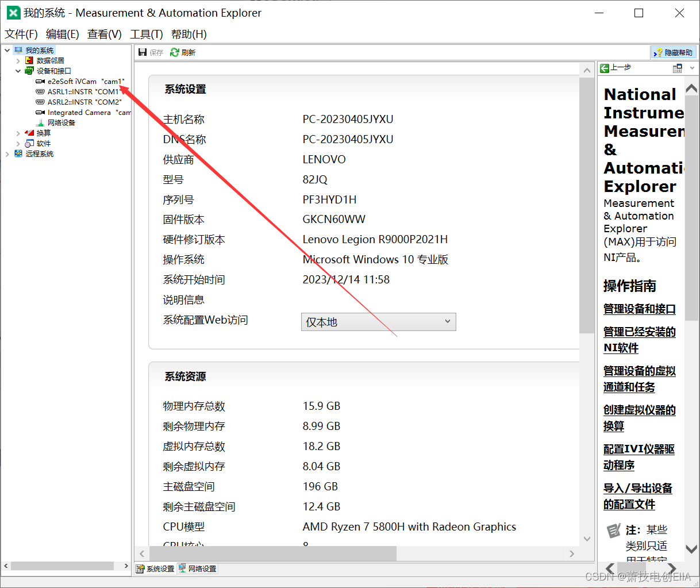
Task: Open the 管理设备的虚拟通道和任务 link
Action: click(x=640, y=379)
